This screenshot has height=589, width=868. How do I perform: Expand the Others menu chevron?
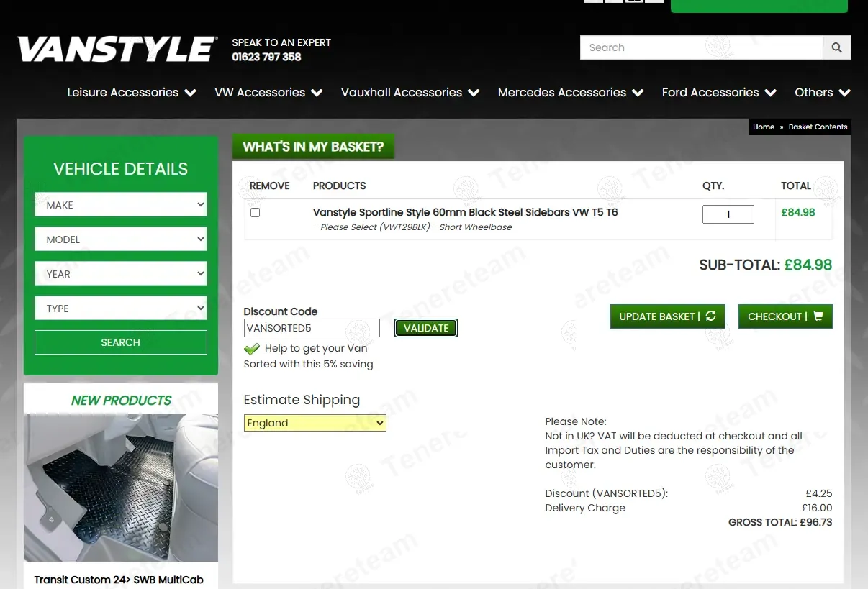click(x=844, y=93)
